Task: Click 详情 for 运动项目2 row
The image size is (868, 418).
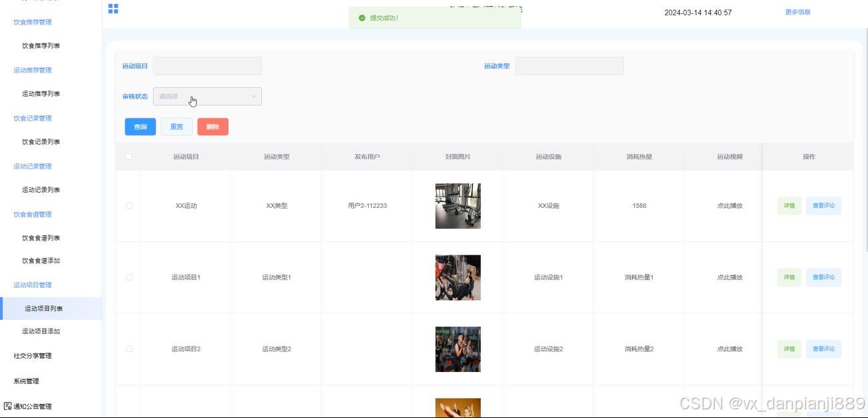Action: coord(789,349)
